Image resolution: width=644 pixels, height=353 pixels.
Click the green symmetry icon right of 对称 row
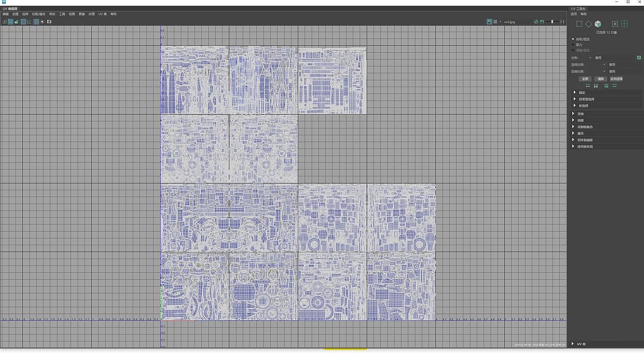639,58
